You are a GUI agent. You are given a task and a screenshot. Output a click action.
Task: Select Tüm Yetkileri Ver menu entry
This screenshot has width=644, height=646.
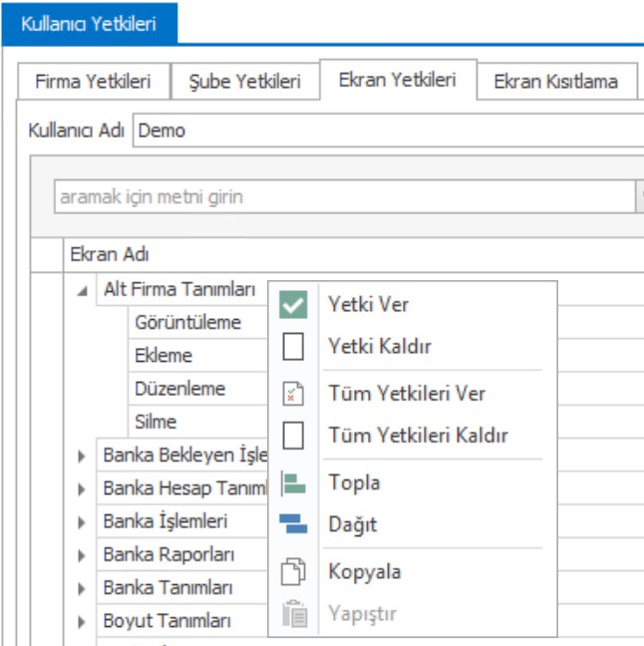pyautogui.click(x=413, y=394)
